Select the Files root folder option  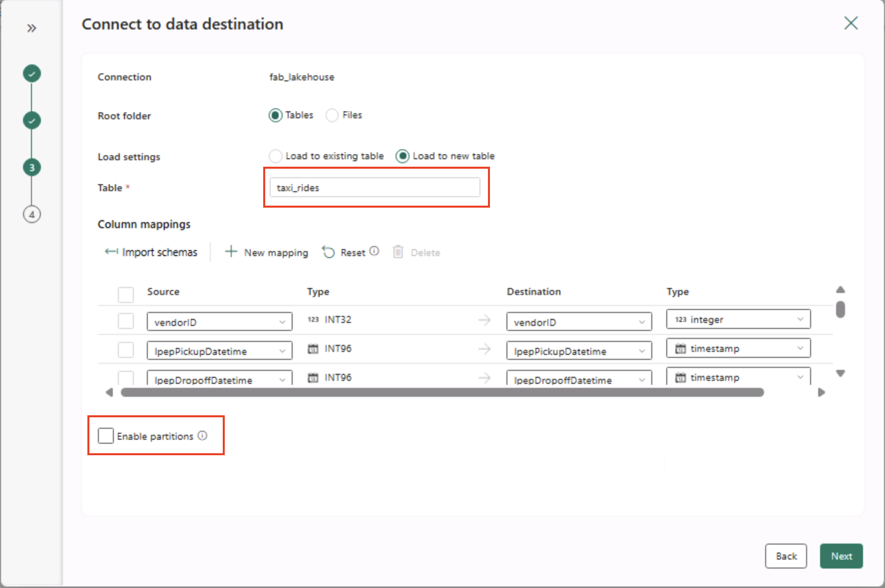click(x=332, y=115)
